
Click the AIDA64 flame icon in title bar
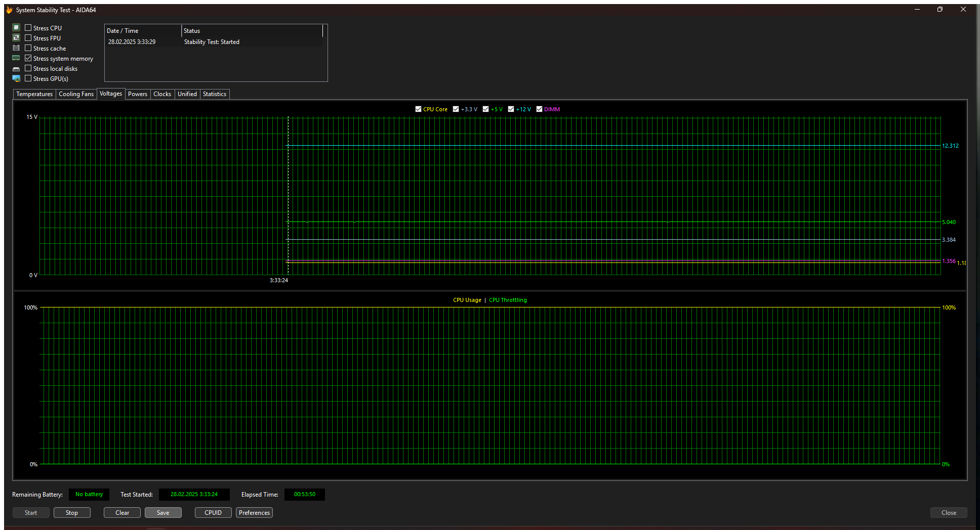pyautogui.click(x=9, y=10)
